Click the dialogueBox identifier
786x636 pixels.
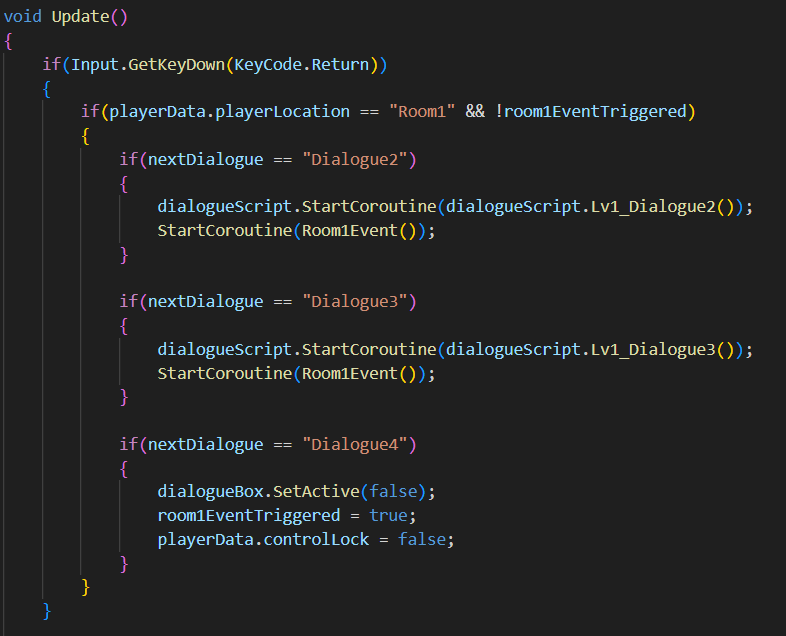(208, 491)
